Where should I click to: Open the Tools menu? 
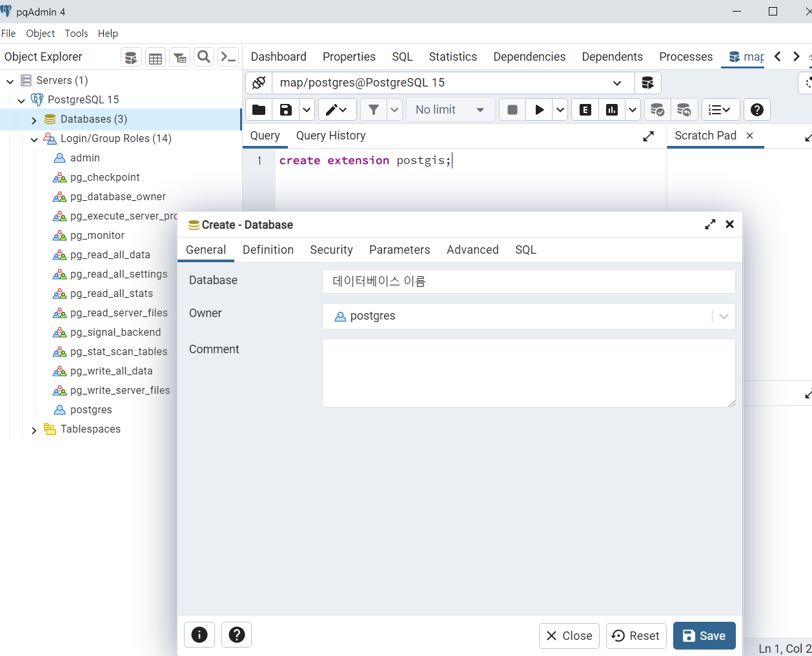76,34
